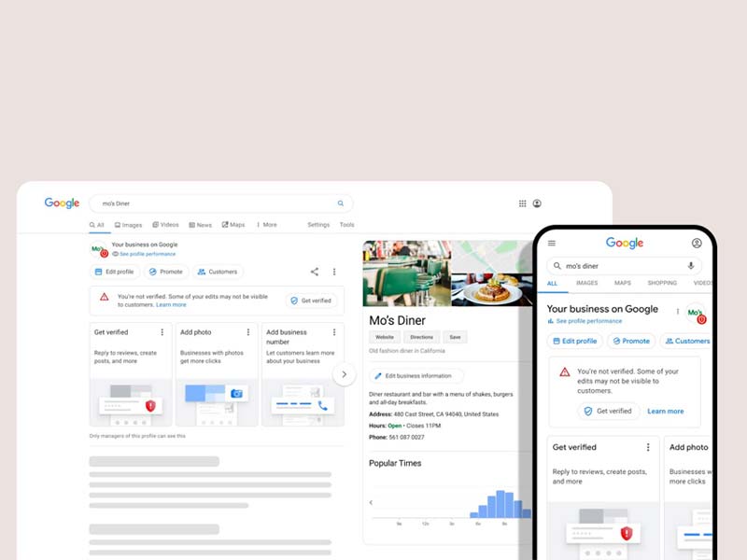Click the mobile Get verified button
This screenshot has width=747, height=560.
pyautogui.click(x=609, y=411)
